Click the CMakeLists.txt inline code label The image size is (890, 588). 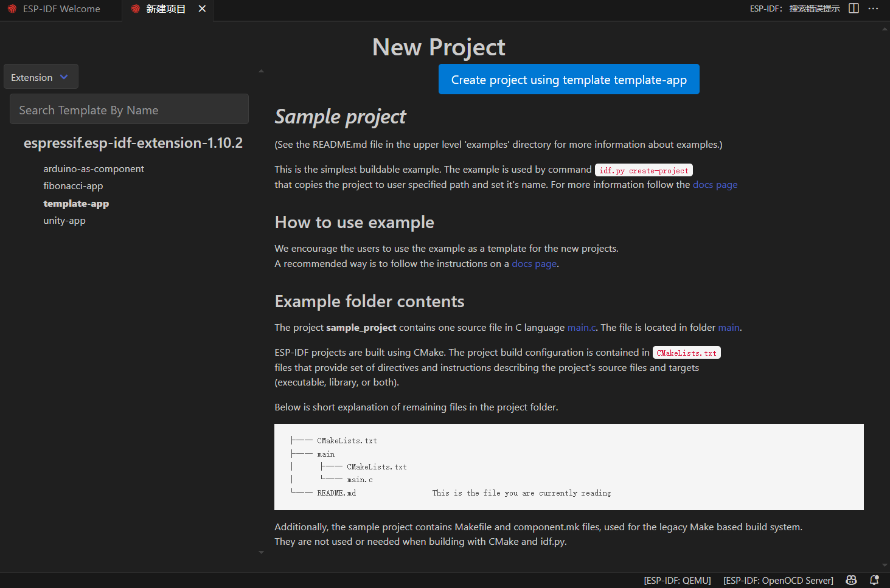pos(686,353)
